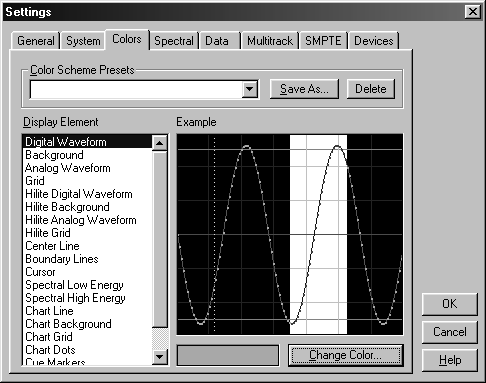Click the Change Color... button
The height and width of the screenshot is (383, 486).
tap(346, 355)
